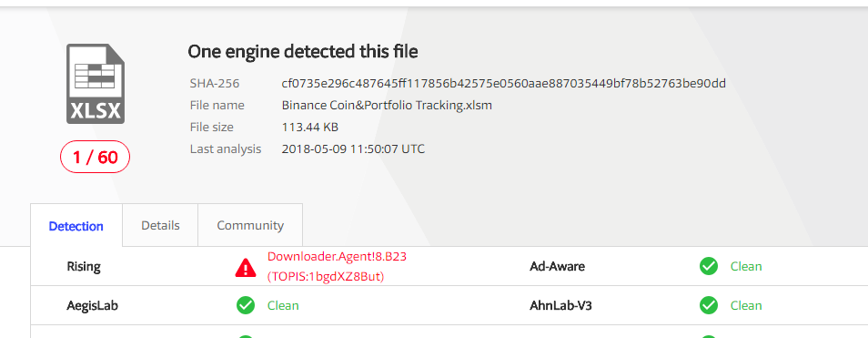Click the XLSX file type icon
Image resolution: width=868 pixels, height=338 pixels.
[x=96, y=84]
